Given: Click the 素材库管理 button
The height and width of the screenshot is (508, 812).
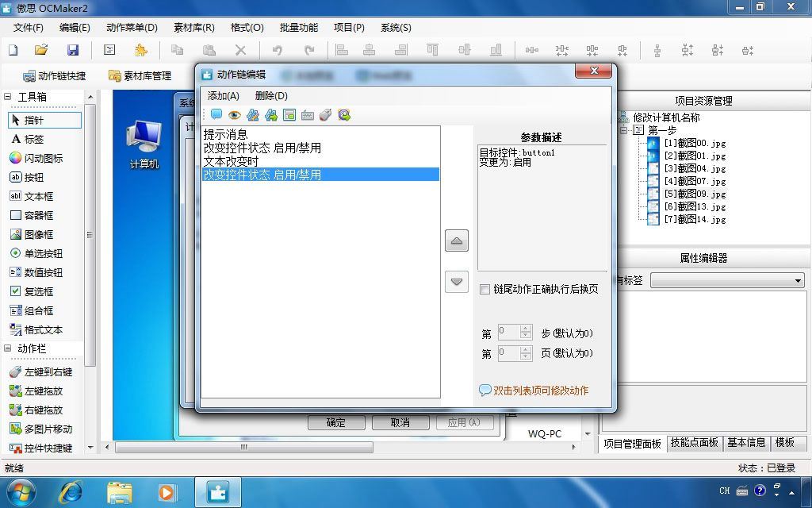Looking at the screenshot, I should coord(140,75).
